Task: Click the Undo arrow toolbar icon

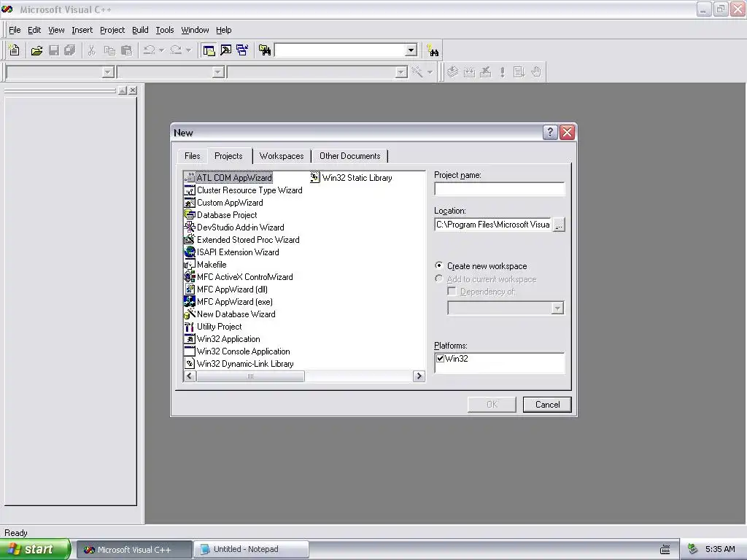Action: click(x=150, y=50)
